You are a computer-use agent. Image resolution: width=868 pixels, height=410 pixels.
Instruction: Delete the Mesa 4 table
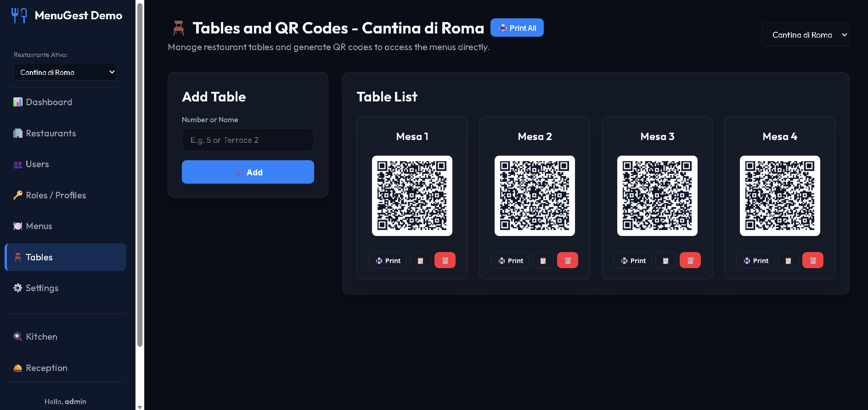tap(813, 260)
